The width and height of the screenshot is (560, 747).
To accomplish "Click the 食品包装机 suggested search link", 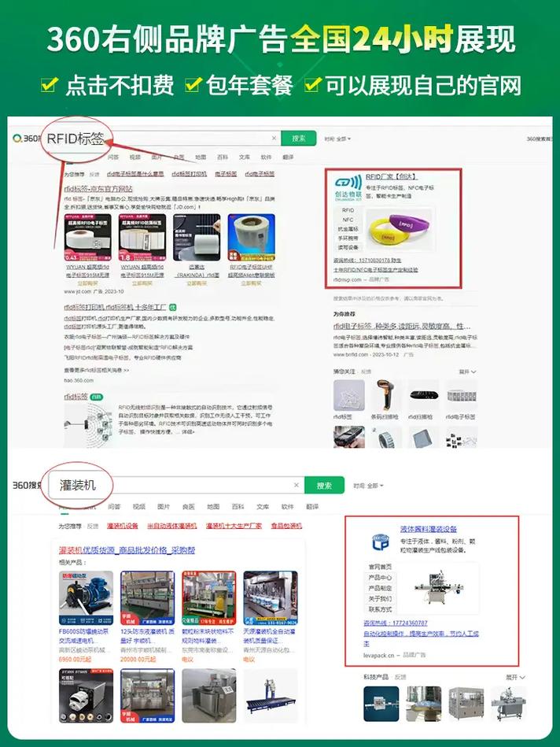I will [286, 526].
